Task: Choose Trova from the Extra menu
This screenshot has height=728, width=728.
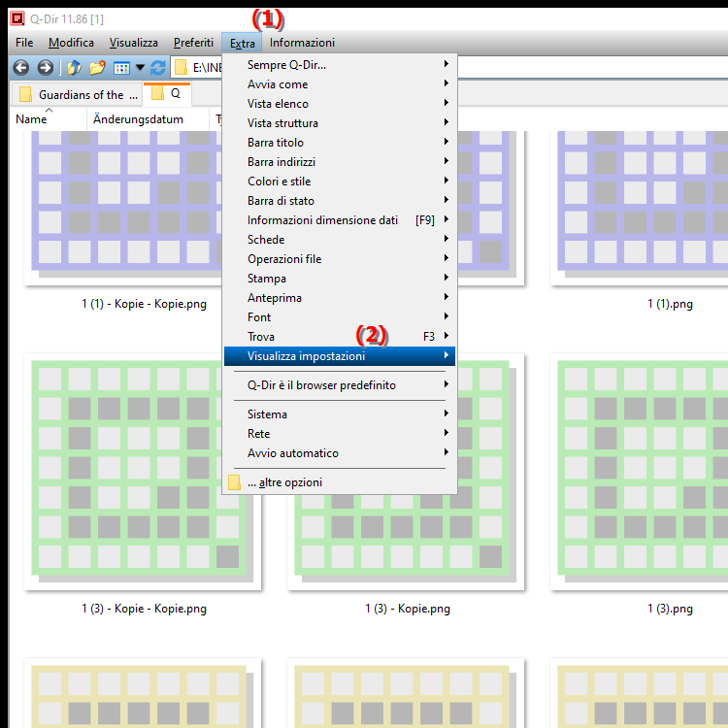Action: [x=340, y=337]
